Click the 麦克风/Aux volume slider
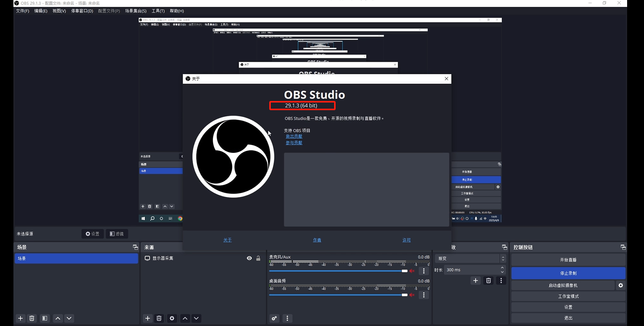The width and height of the screenshot is (644, 326). pos(338,271)
